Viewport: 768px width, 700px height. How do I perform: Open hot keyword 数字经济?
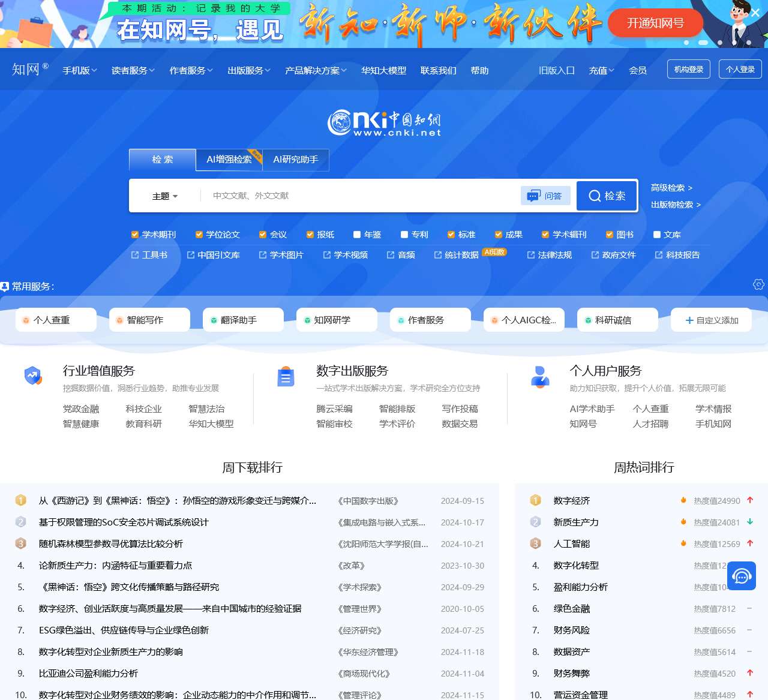coord(572,501)
